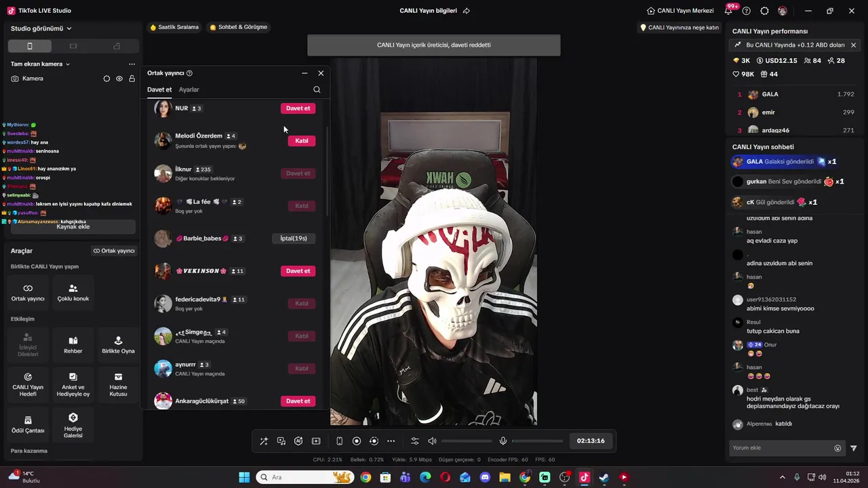
Task: Open the Çoklu konuk tool tile
Action: coord(73,292)
